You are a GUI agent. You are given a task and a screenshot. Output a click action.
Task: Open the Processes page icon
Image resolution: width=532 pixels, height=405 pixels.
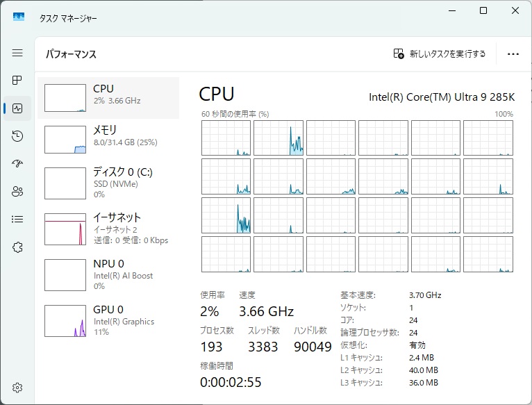(x=17, y=81)
